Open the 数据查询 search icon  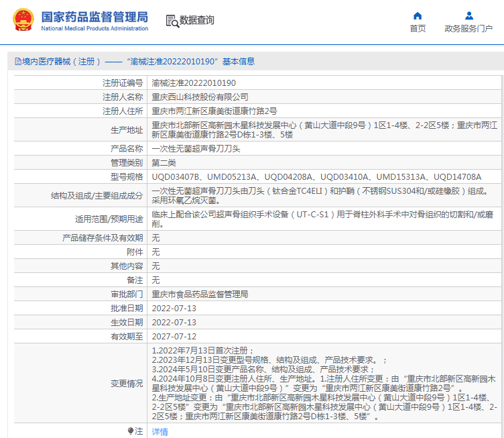click(172, 21)
